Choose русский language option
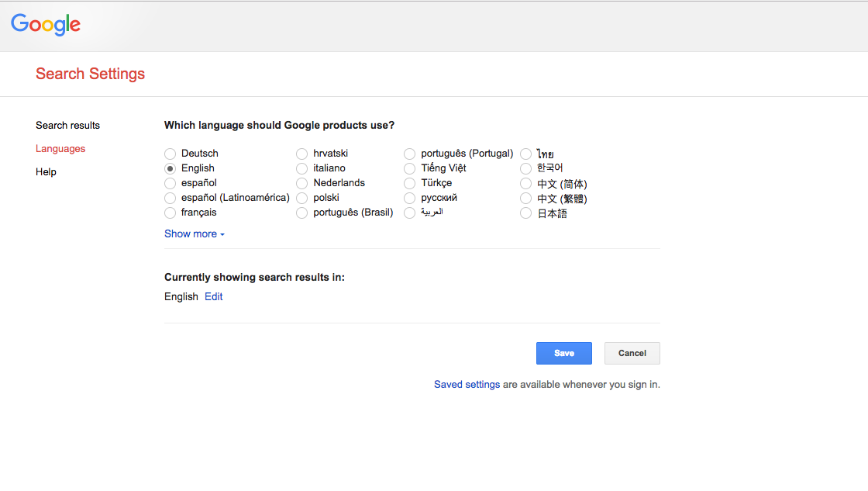 click(x=410, y=198)
